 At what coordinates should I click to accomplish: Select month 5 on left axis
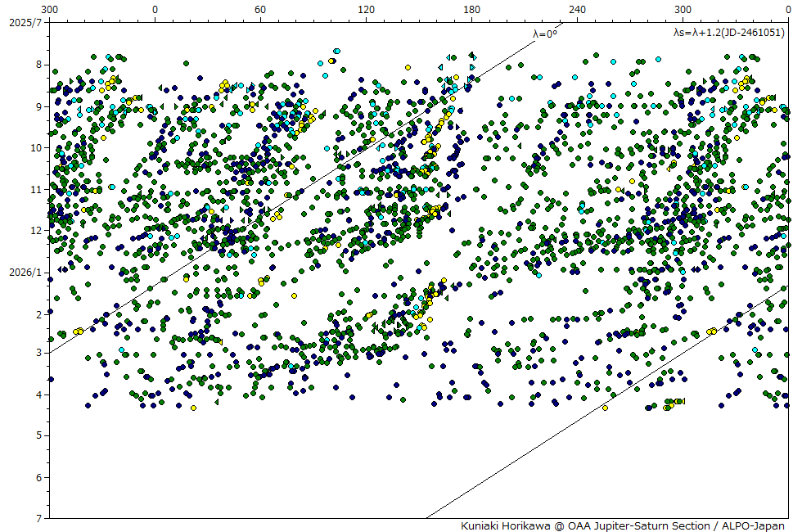pos(38,435)
